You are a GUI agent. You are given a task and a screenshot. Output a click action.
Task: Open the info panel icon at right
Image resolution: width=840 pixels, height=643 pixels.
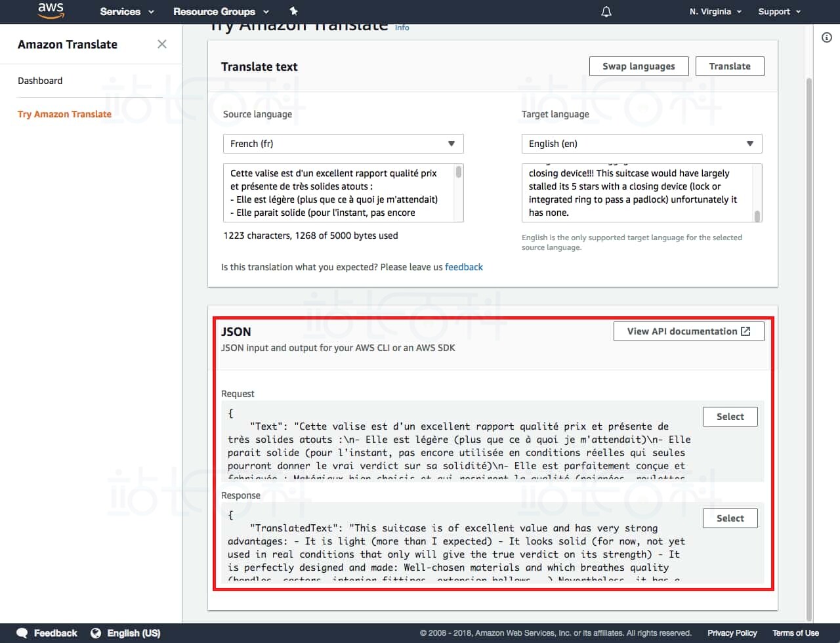click(x=827, y=37)
